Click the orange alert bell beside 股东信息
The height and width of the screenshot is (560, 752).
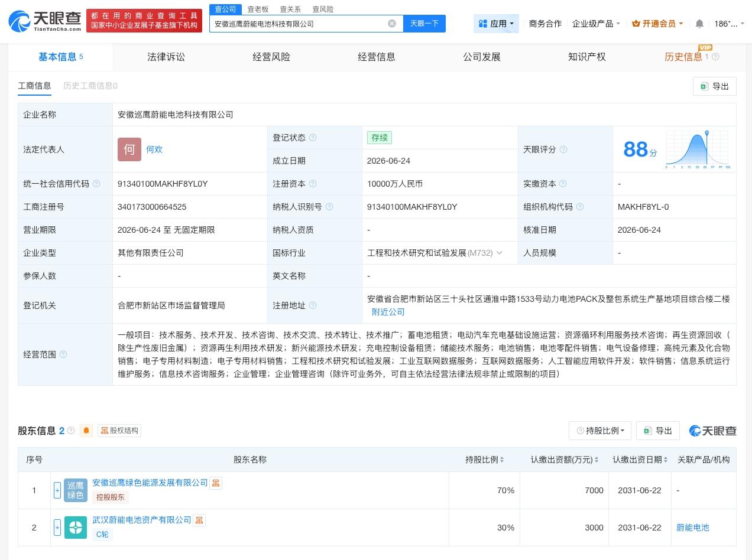[86, 431]
